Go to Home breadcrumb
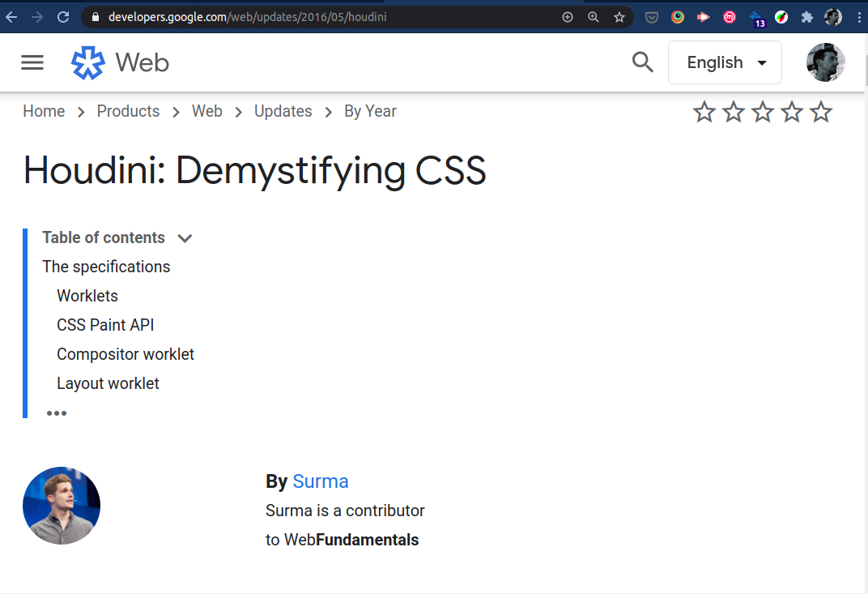Image resolution: width=868 pixels, height=594 pixels. 44,111
